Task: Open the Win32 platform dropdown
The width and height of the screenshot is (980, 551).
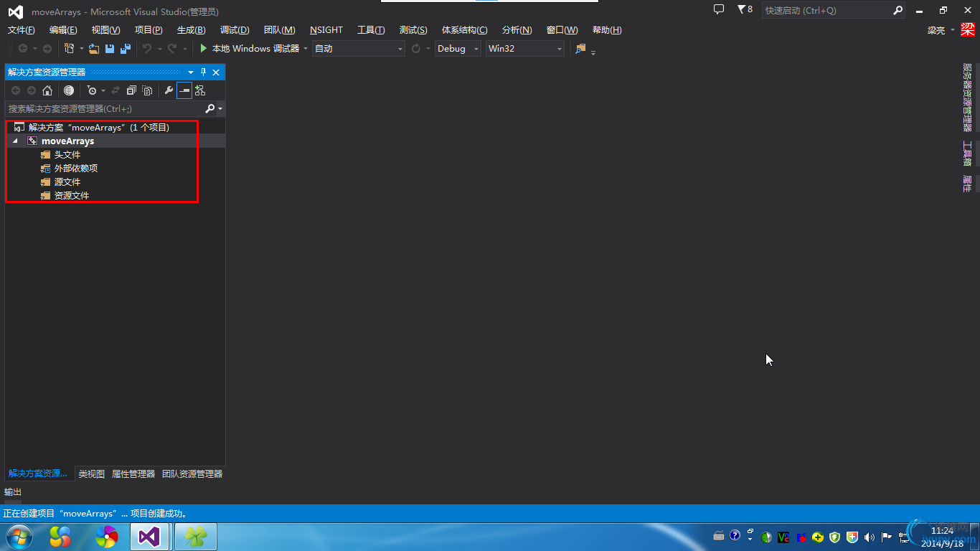Action: [525, 49]
